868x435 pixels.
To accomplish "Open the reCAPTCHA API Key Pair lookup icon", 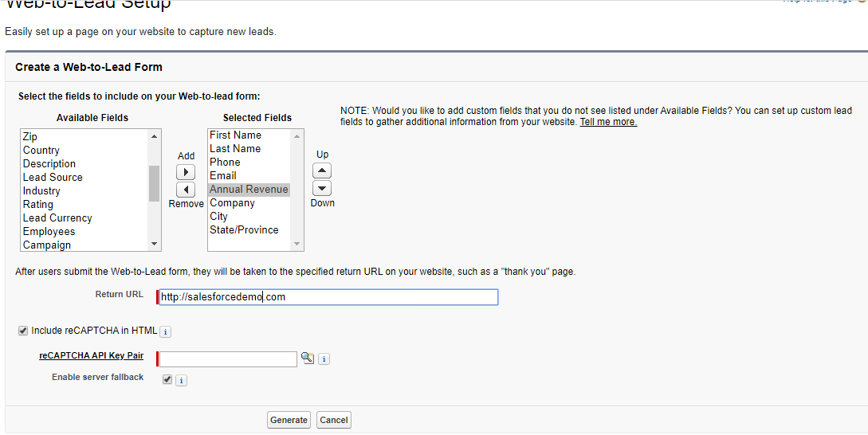I will 307,358.
